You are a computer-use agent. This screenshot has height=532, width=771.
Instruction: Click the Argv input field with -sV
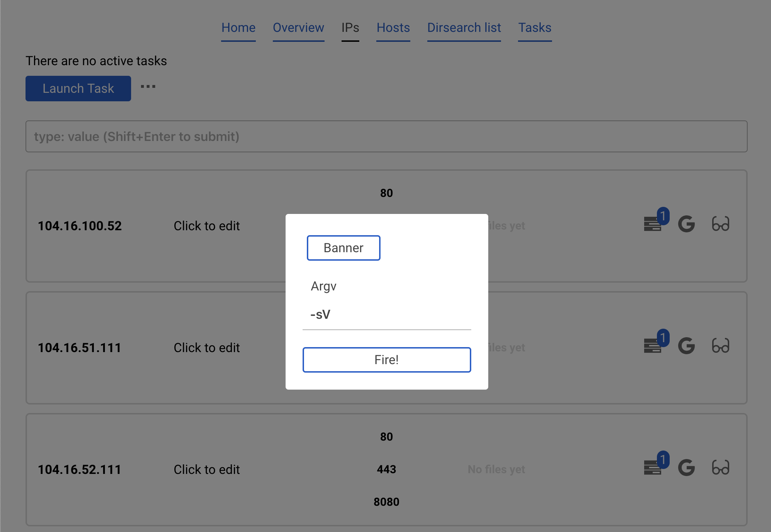click(386, 315)
